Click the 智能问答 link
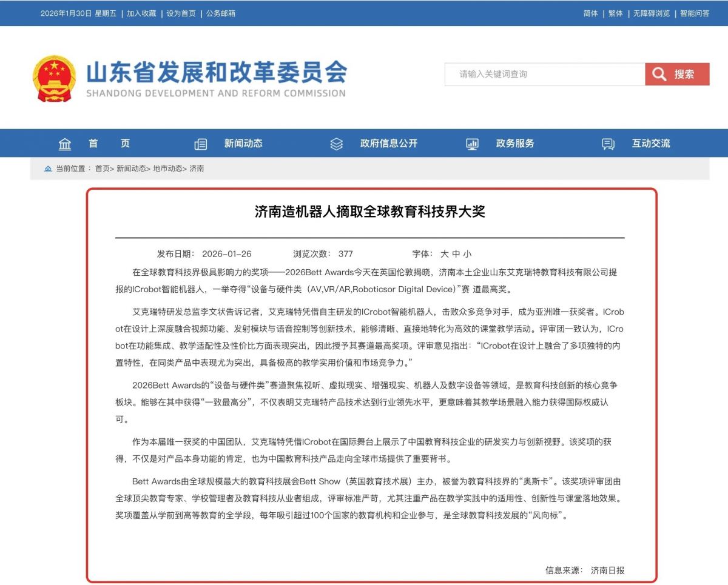 [695, 13]
